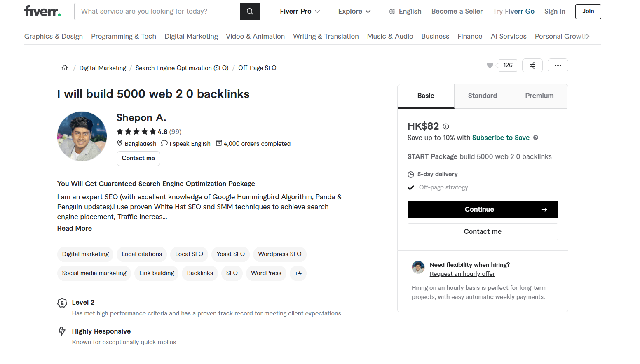Click the home breadcrumb icon
640x364 pixels.
65,68
